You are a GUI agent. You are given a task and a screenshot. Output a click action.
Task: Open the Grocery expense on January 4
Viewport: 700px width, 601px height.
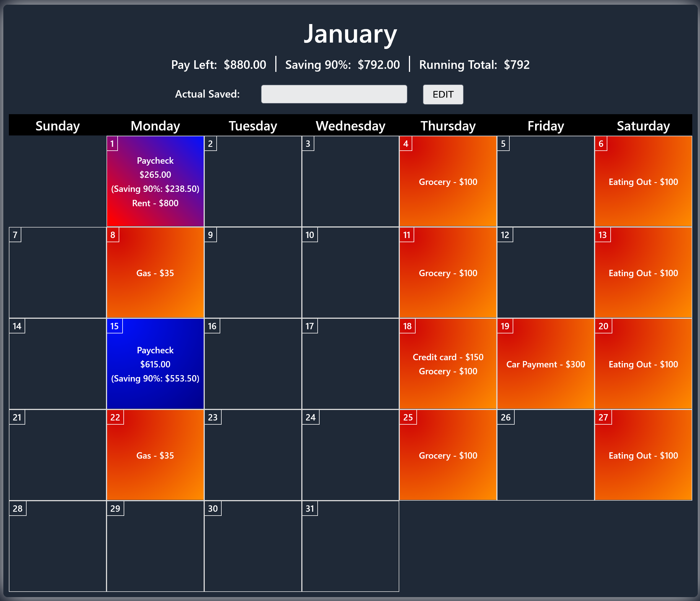(448, 182)
